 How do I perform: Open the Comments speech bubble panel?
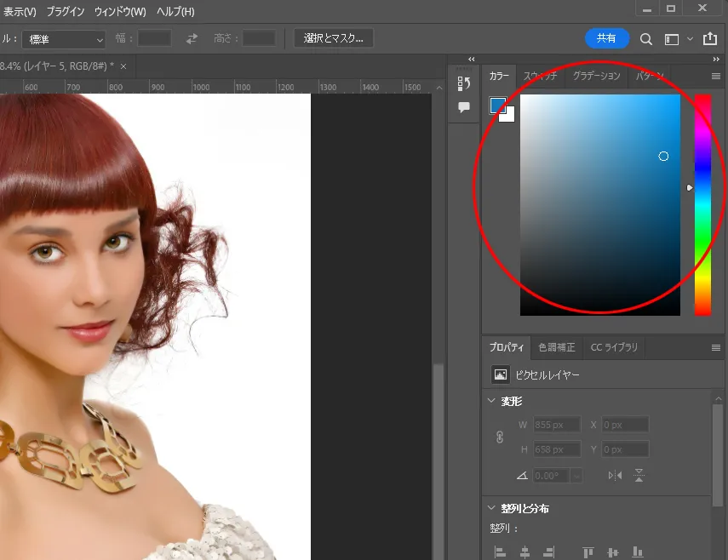point(464,107)
